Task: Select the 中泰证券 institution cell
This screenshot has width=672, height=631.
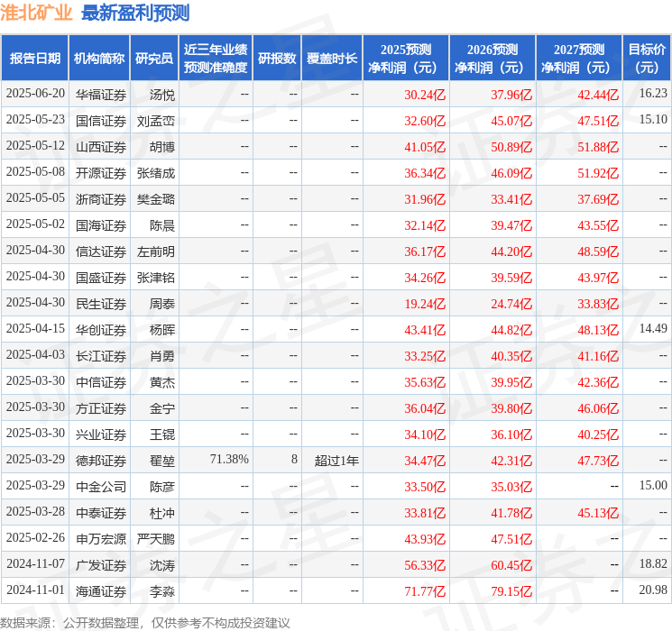Action: point(101,513)
